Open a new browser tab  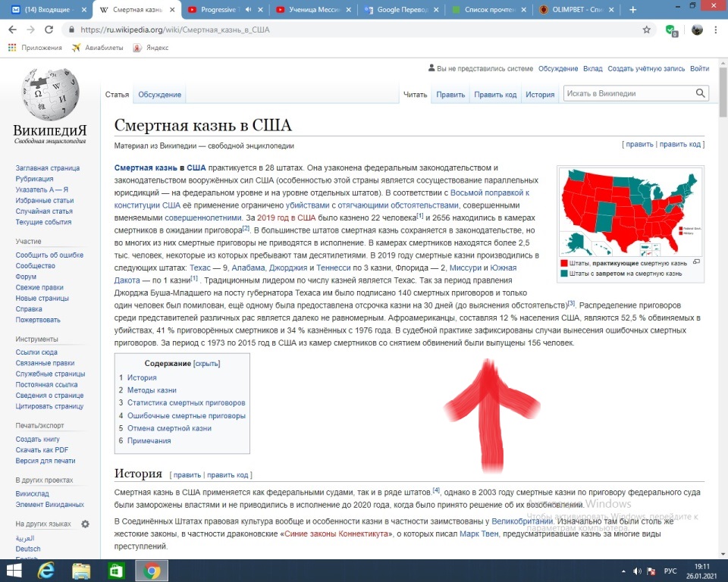[632, 9]
